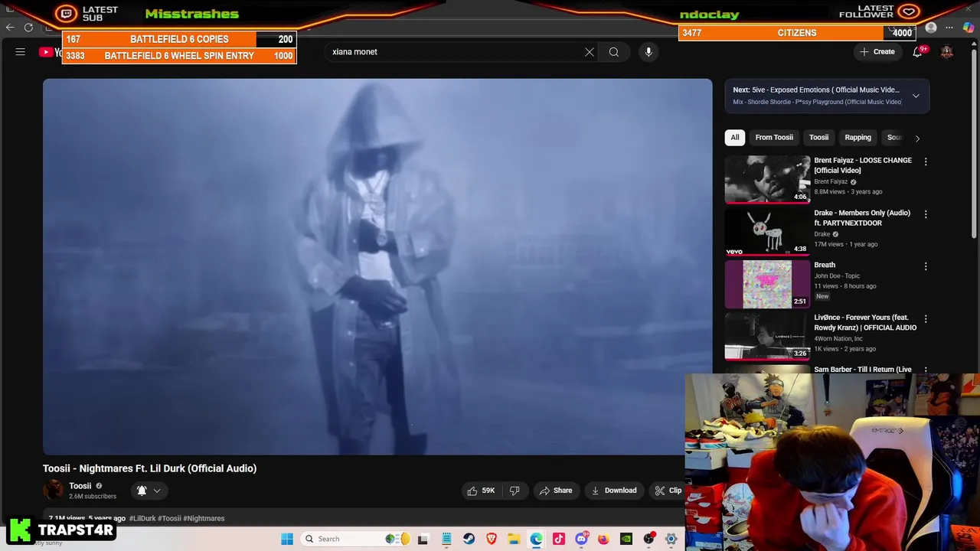Show more filter chips with right arrow
This screenshot has width=980, height=551.
917,138
